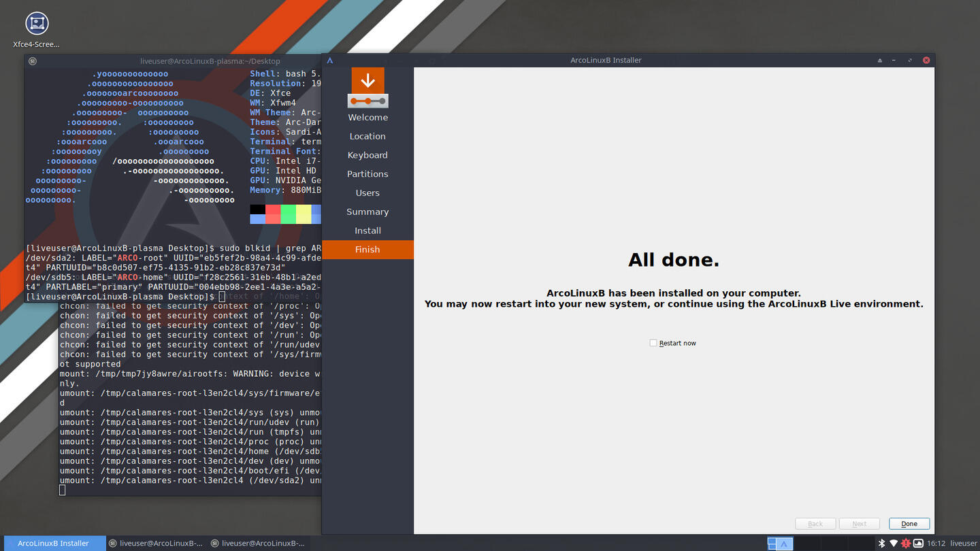
Task: Select the Location step in installer sidebar
Action: 367,136
